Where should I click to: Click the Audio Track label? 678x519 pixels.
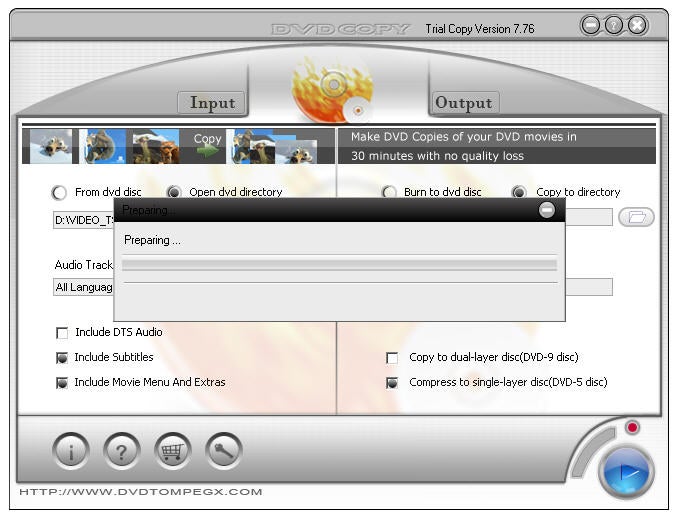click(x=83, y=265)
